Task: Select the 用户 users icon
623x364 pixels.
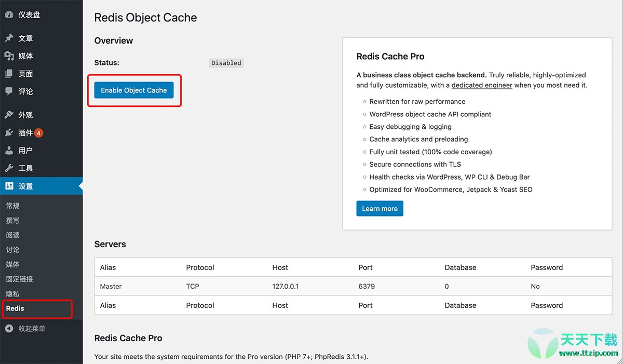Action: tap(9, 151)
